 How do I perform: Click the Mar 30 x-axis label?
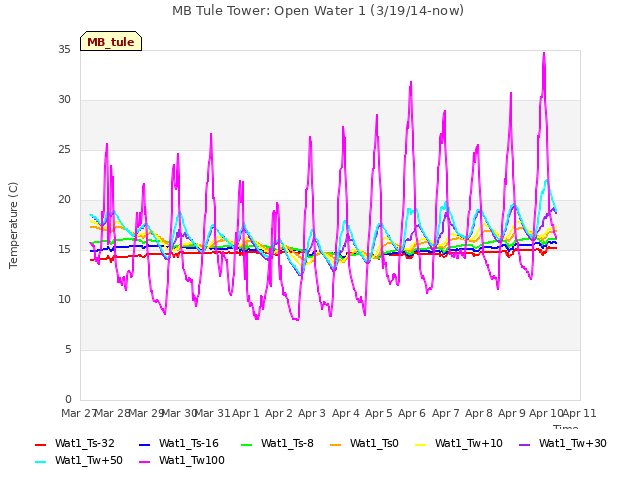pyautogui.click(x=179, y=413)
